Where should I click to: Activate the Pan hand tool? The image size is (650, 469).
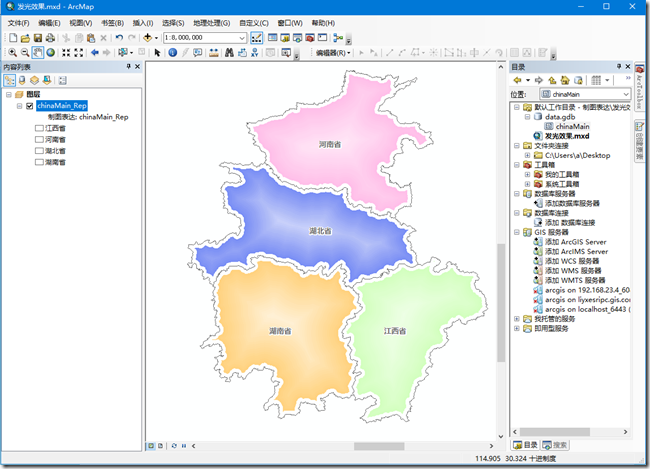pos(37,53)
